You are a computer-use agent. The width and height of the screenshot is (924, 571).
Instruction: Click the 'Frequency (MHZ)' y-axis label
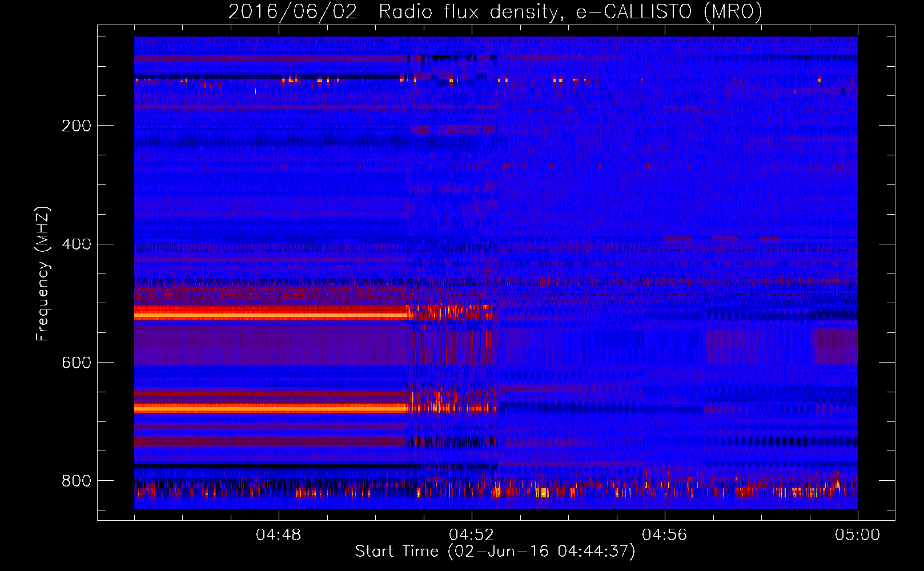point(42,274)
